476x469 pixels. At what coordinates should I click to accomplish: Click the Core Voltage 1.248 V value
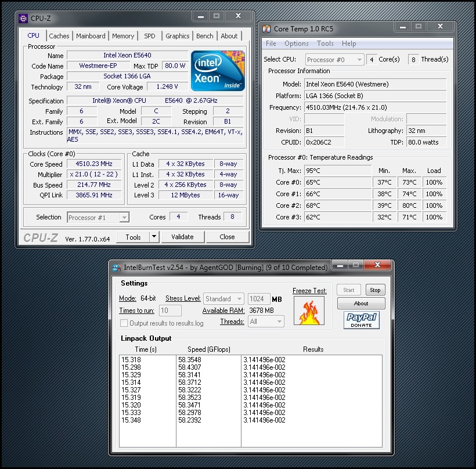(x=167, y=87)
